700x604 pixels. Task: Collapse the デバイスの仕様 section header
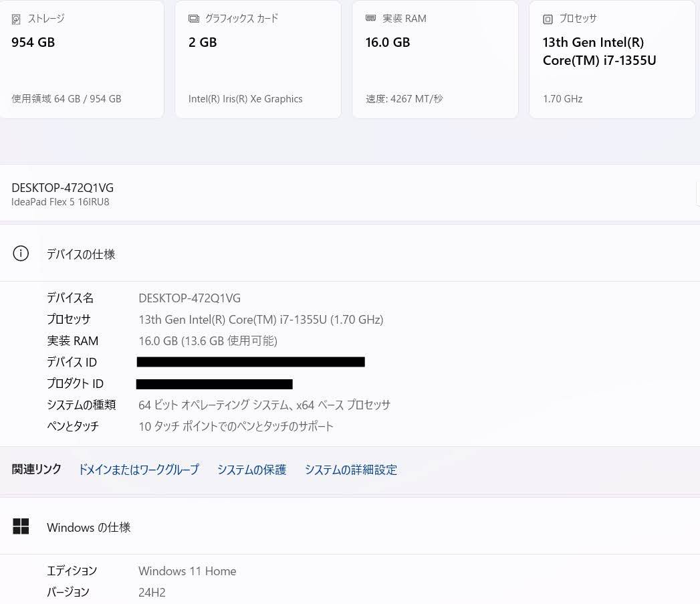pyautogui.click(x=350, y=254)
